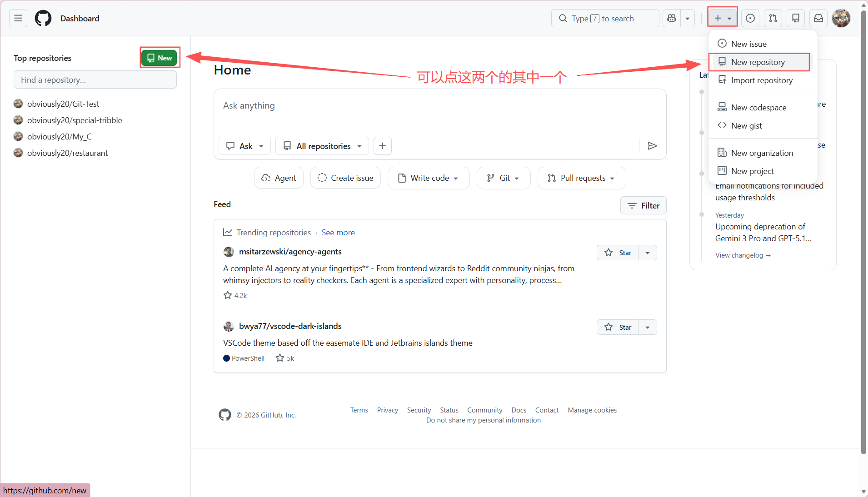Click the GitHub Octocat logo in header

pyautogui.click(x=43, y=18)
